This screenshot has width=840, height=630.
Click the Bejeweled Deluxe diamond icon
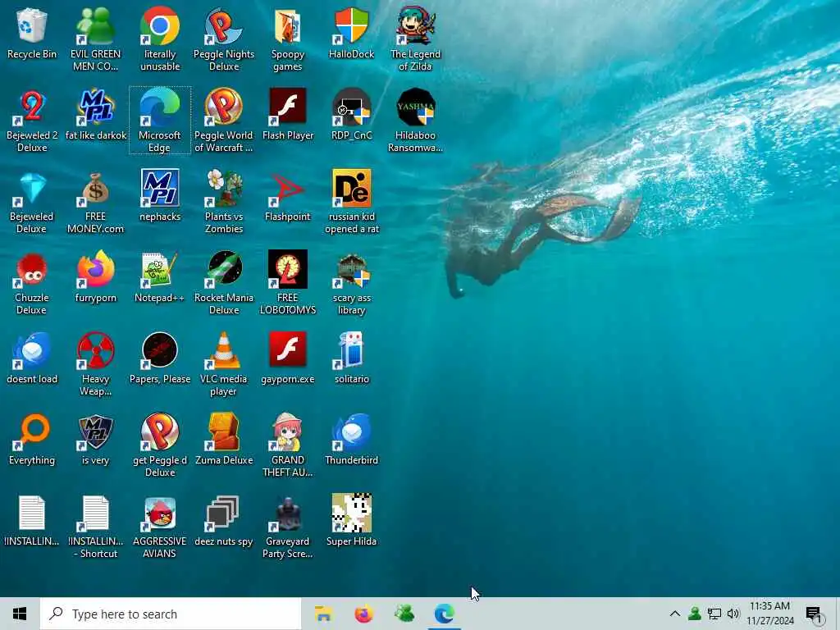[32, 202]
